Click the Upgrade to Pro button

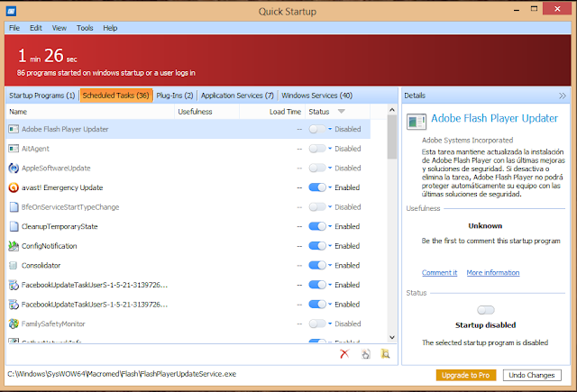click(466, 375)
